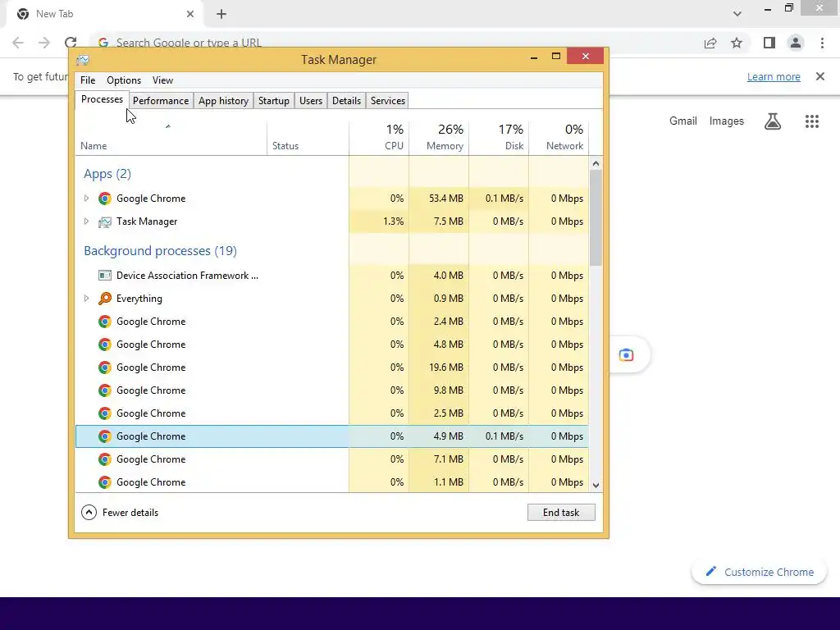Screen dimensions: 840x630
Task: Sort processes by the Network column
Action: [x=559, y=138]
